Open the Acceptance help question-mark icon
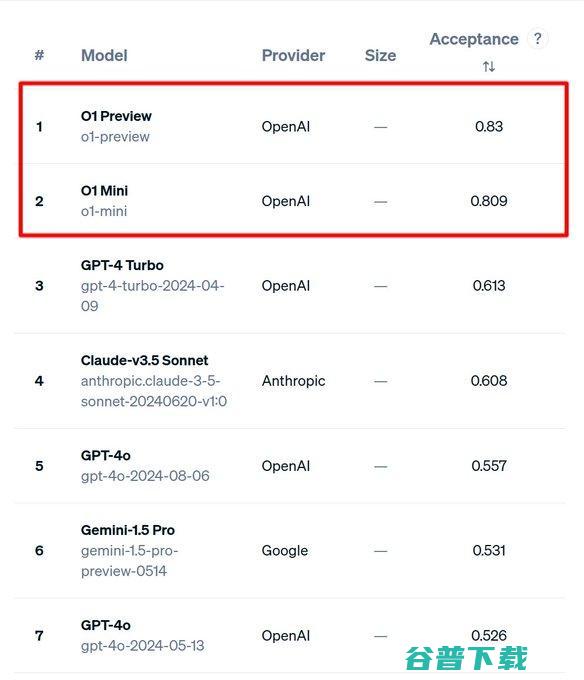Screen dimensions: 584x680 click(x=538, y=39)
